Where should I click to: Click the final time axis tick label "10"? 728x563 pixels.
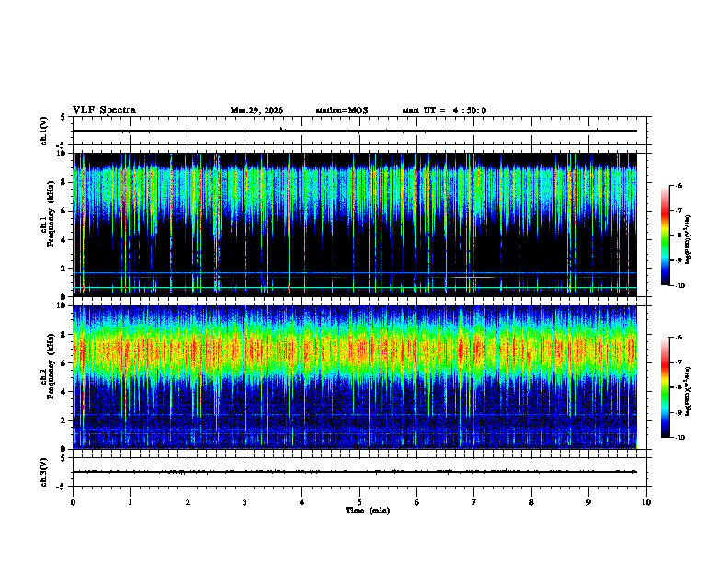coord(646,502)
